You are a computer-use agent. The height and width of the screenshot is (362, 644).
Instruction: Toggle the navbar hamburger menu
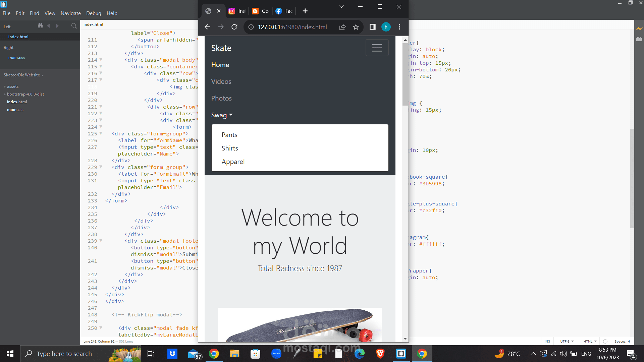pyautogui.click(x=377, y=48)
